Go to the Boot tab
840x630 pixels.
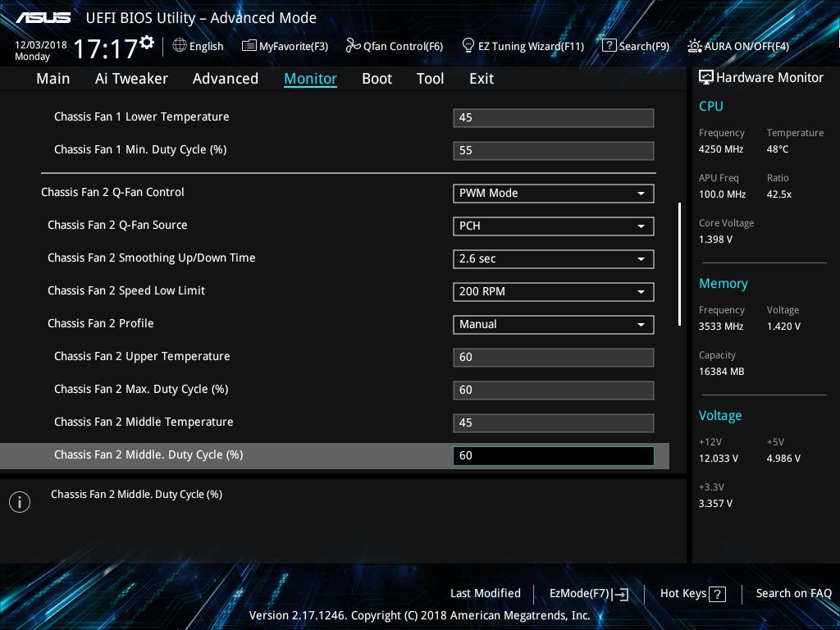click(x=377, y=79)
